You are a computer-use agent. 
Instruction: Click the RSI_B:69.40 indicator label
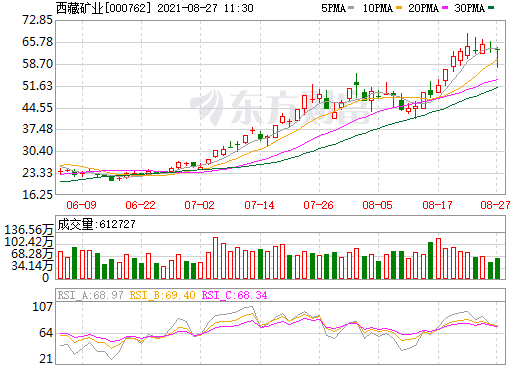(162, 295)
